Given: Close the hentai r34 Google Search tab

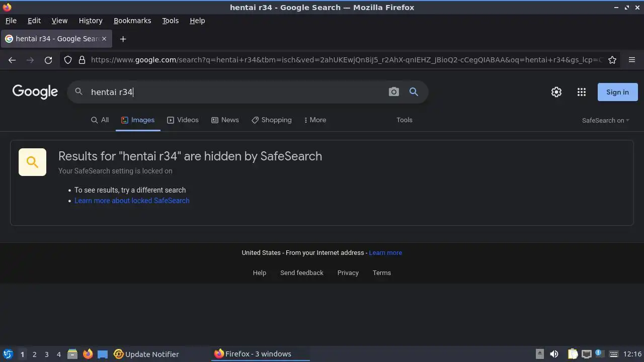Looking at the screenshot, I should 104,39.
